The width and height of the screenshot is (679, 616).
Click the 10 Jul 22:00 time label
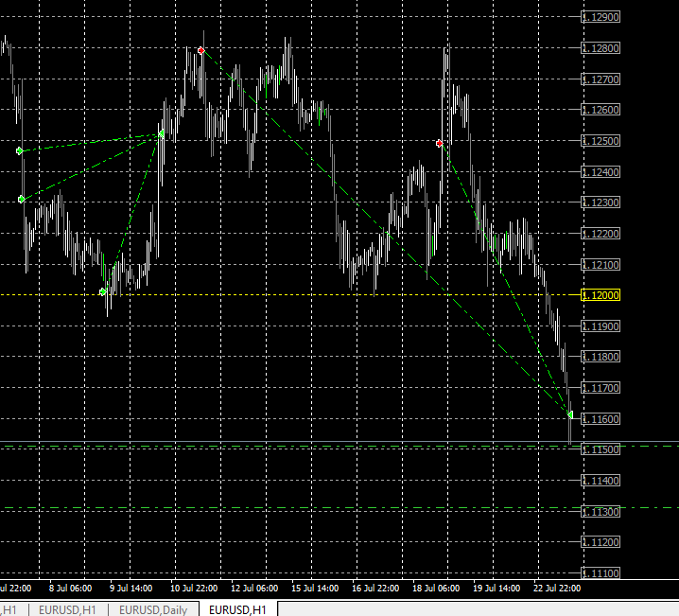click(194, 588)
